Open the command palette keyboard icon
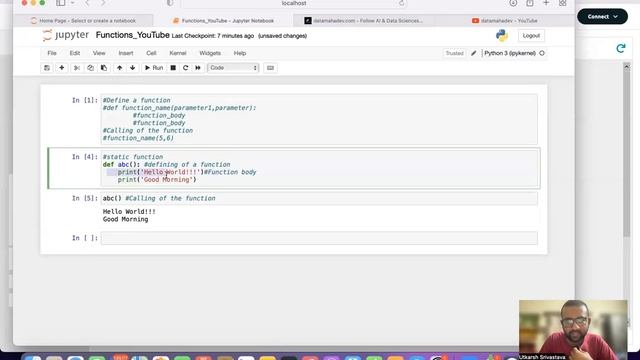The image size is (640, 360). point(270,68)
